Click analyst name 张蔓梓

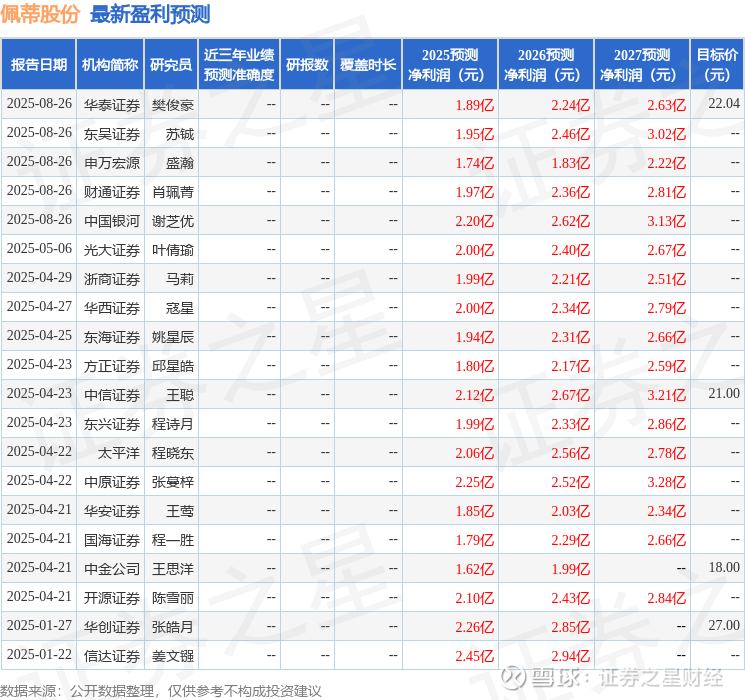(x=173, y=482)
